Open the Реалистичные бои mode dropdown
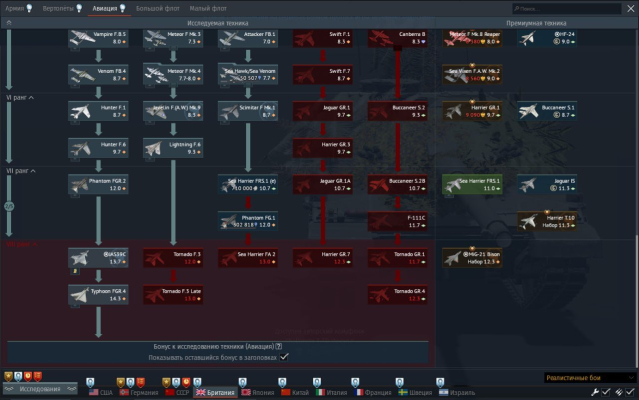 point(589,378)
